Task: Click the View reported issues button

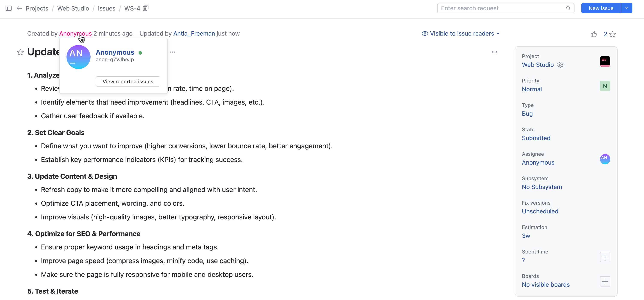Action: click(x=127, y=81)
